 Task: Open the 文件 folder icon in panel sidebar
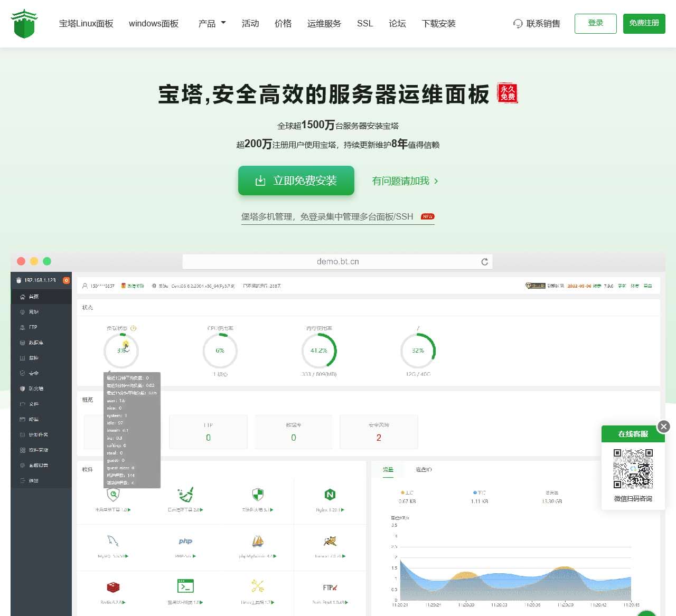click(22, 404)
